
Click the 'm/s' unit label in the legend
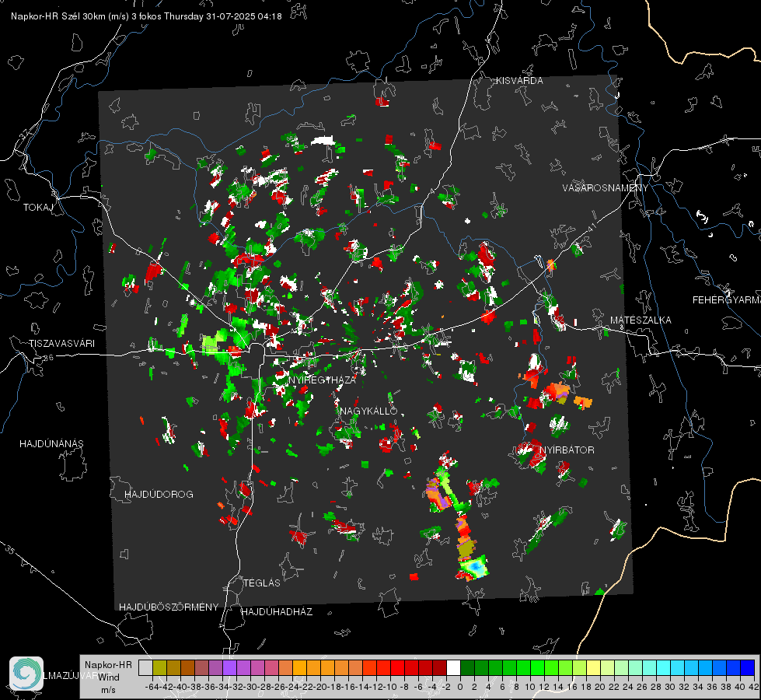point(108,690)
